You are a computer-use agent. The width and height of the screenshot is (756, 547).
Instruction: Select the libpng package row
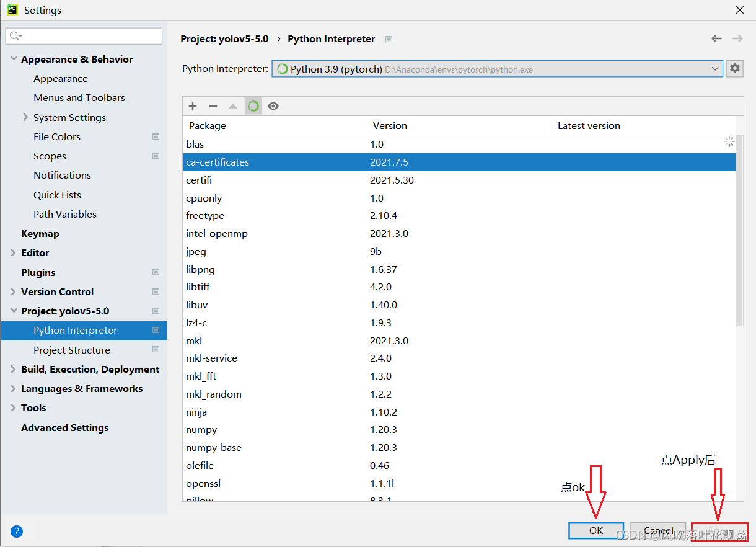point(459,269)
